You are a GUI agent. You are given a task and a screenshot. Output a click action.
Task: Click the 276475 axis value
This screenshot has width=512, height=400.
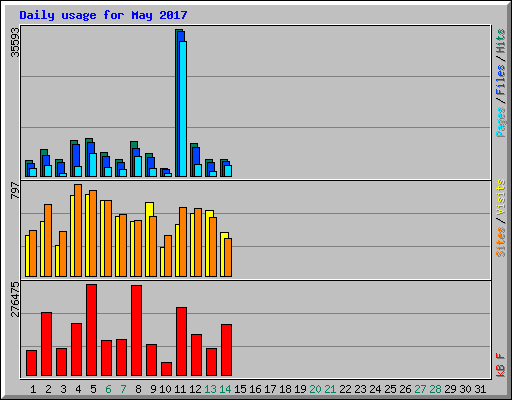pyautogui.click(x=15, y=299)
